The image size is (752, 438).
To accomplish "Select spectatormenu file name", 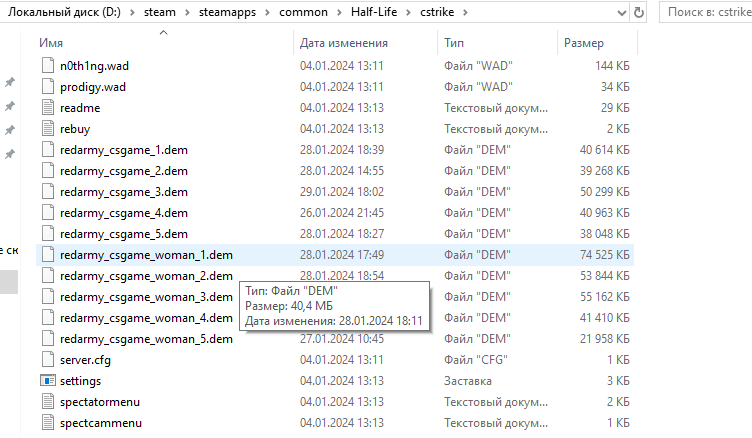I will (100, 402).
